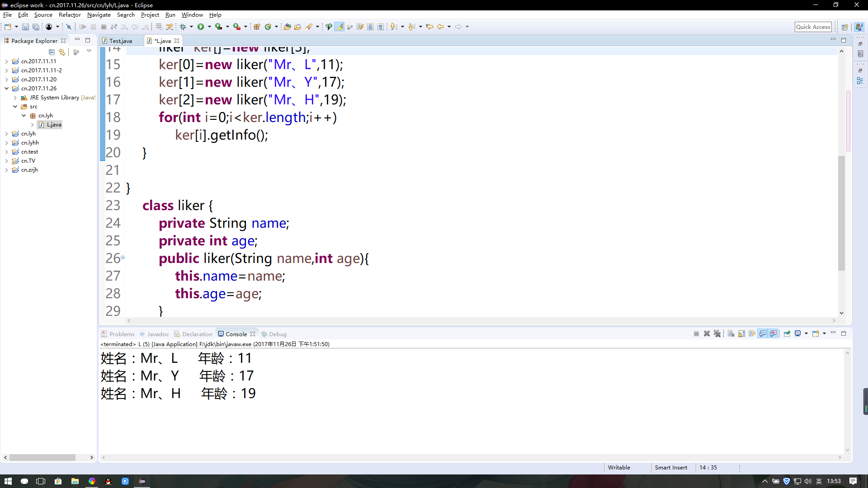
Task: Switch to the Declaration tab
Action: [x=193, y=334]
